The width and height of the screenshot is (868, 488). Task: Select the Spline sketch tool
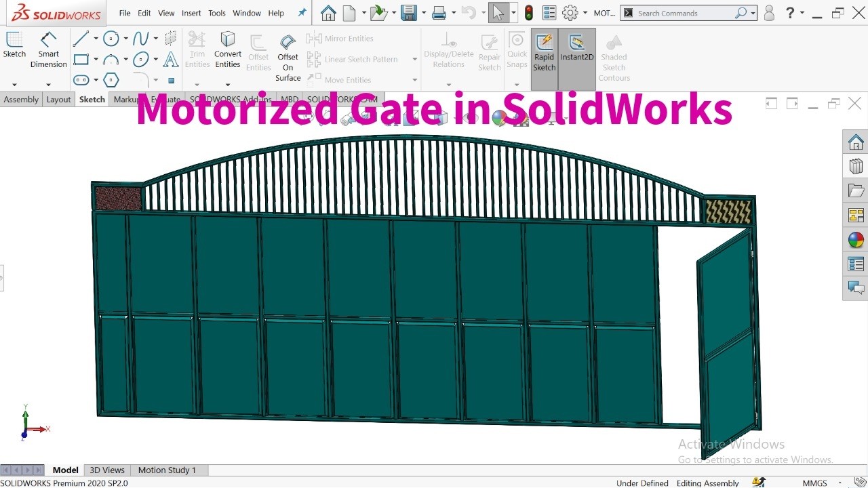pos(141,39)
